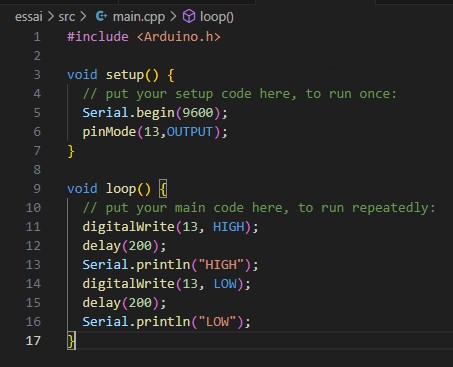Click the closing brace on line 17
Image resolution: width=453 pixels, height=367 pixels.
[x=71, y=341]
